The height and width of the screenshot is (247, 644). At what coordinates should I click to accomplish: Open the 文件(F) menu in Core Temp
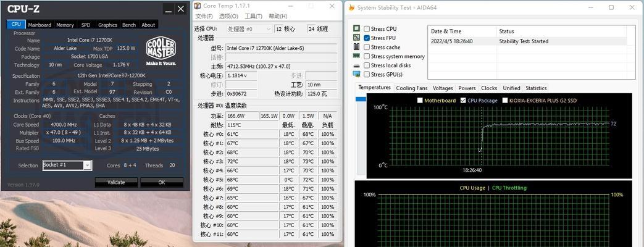click(204, 16)
